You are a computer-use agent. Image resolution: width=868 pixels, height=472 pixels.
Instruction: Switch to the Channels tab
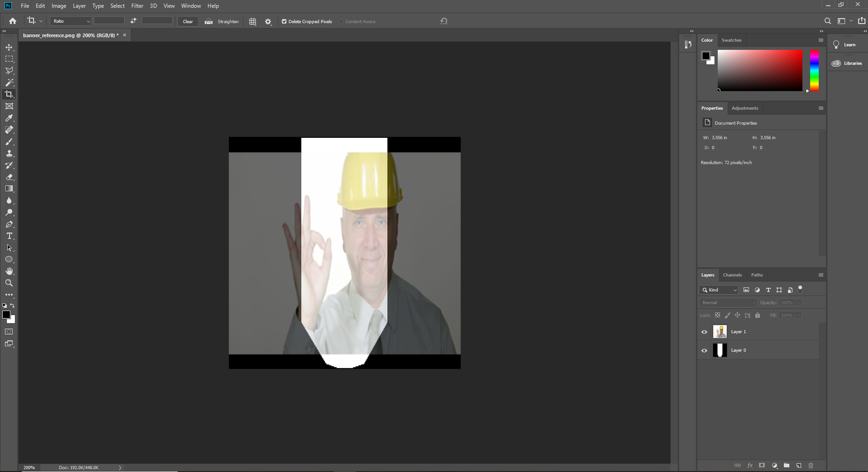732,275
